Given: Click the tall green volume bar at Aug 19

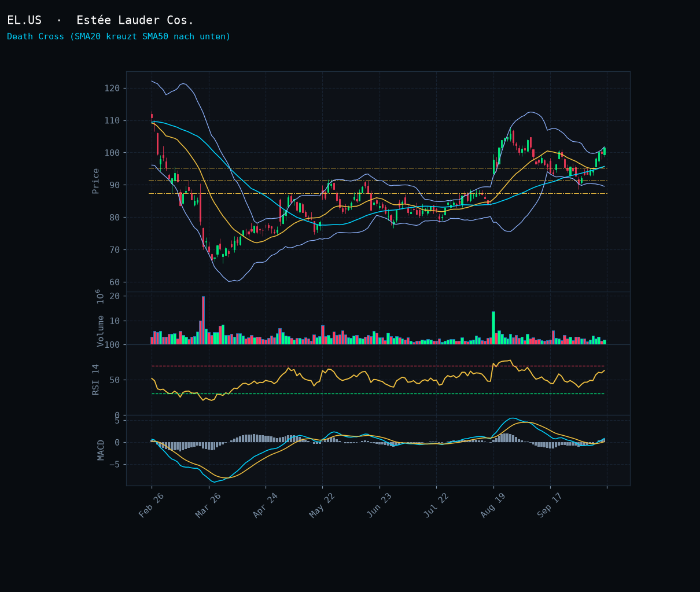Looking at the screenshot, I should [x=493, y=328].
